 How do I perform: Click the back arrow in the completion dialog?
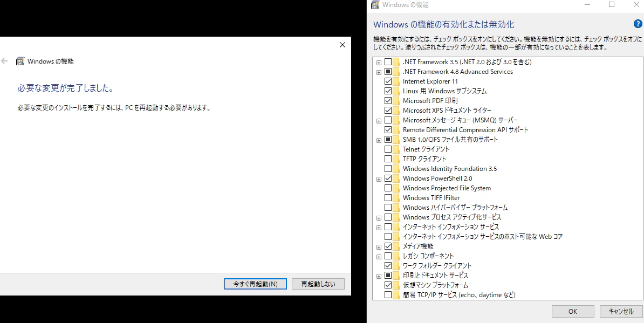point(4,61)
